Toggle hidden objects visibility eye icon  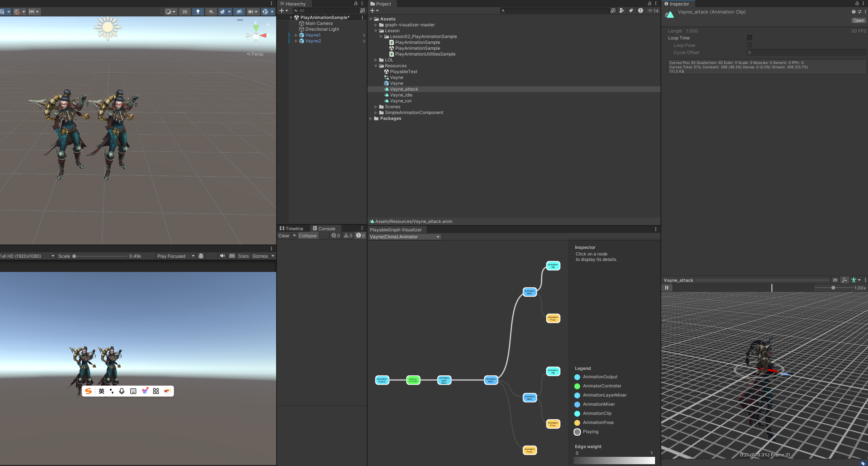[239, 12]
